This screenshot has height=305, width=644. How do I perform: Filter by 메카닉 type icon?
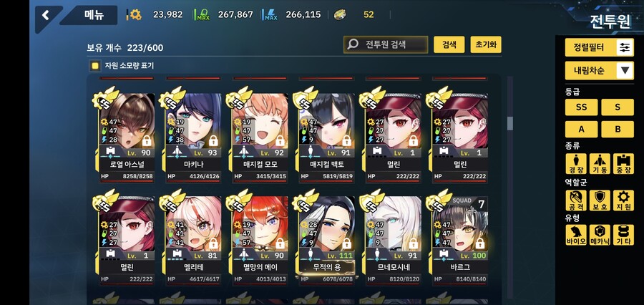pos(600,235)
